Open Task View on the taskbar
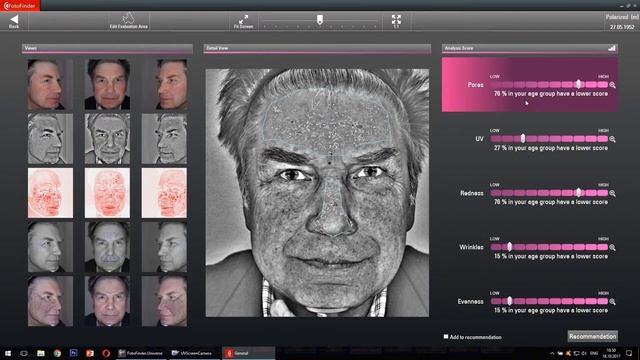Viewport: 640px width, 360px height. (24, 353)
